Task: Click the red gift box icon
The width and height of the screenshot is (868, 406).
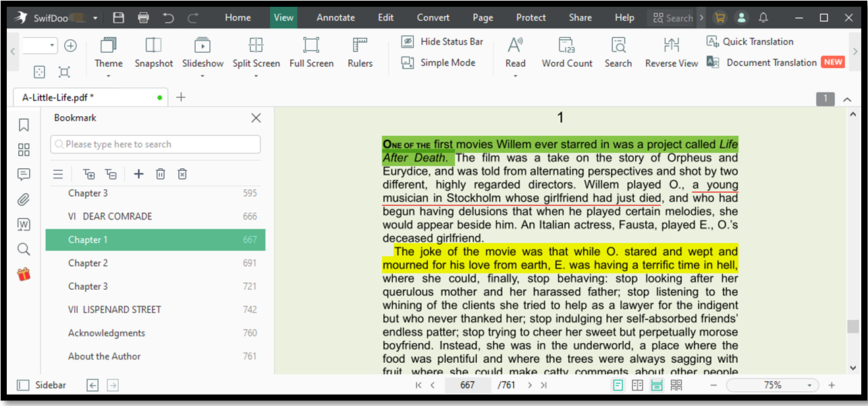Action: [x=24, y=274]
